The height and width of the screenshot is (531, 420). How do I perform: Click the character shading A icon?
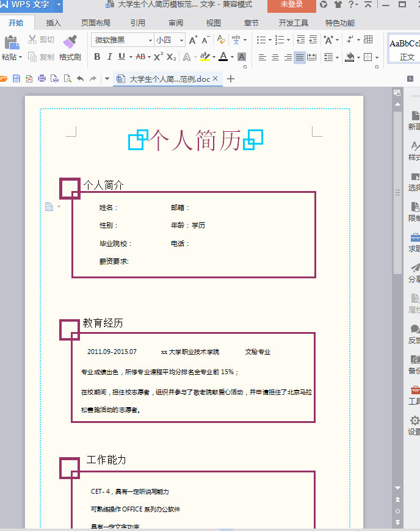[242, 57]
